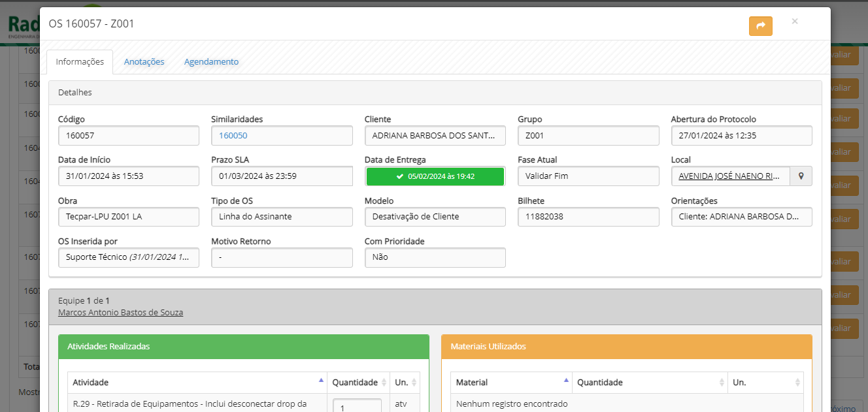Click the Código field showing 160057
Screen dimensions: 868x412
128,136
